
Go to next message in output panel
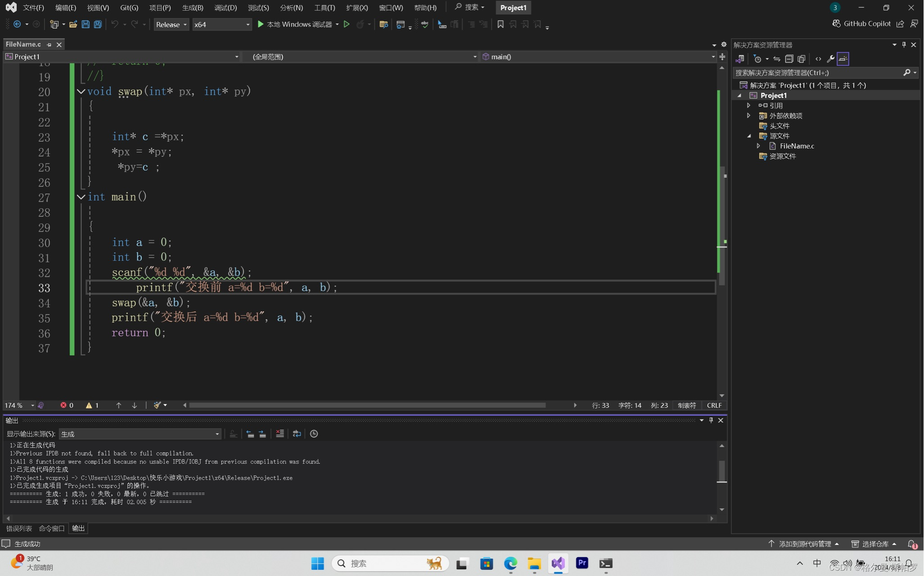pyautogui.click(x=262, y=433)
